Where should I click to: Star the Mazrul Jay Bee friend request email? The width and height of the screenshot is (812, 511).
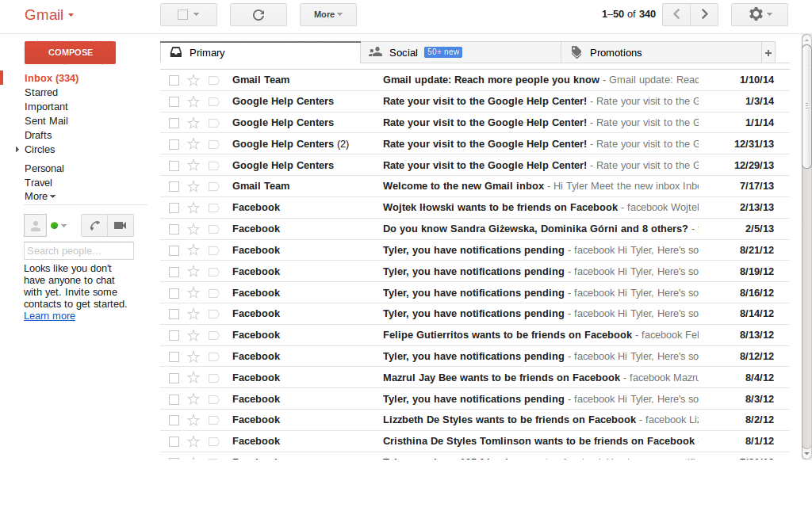[193, 378]
